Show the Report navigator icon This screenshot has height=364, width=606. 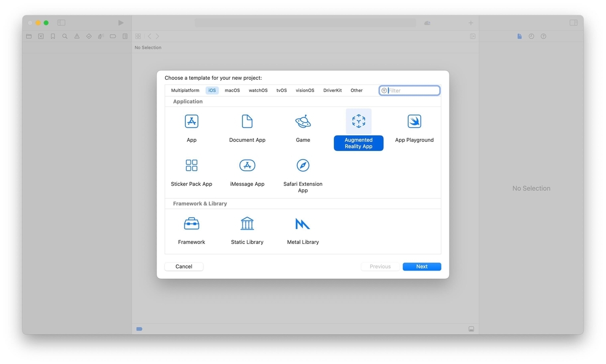125,36
